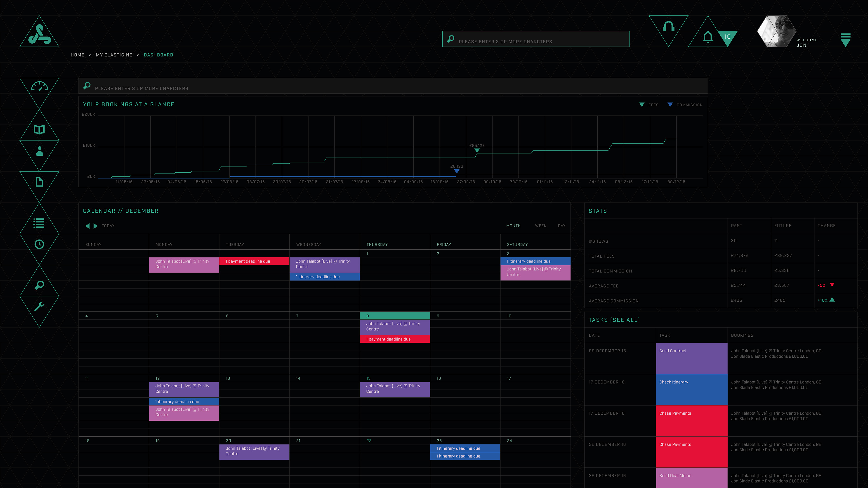Click the red Chase Payments task block
The image size is (868, 488).
point(691,421)
